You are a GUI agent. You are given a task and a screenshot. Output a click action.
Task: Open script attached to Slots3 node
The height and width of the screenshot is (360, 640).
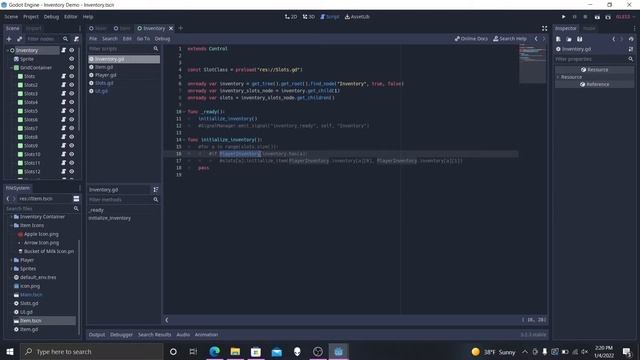(63, 93)
